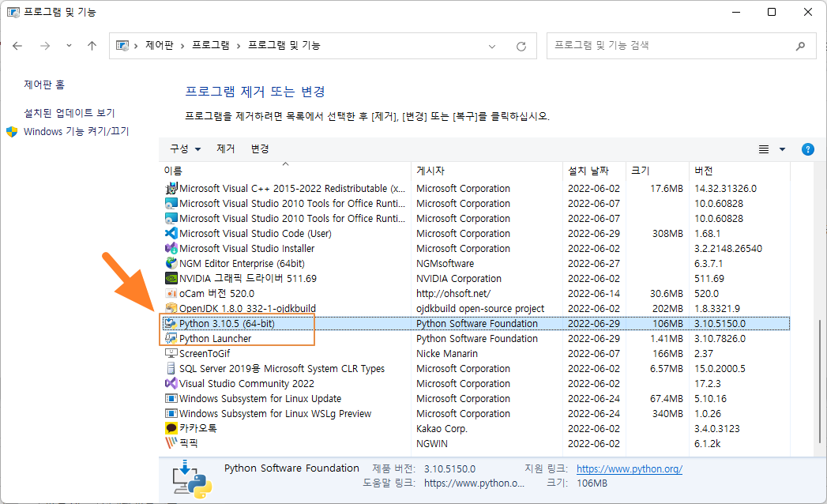The height and width of the screenshot is (504, 827).
Task: Open the Windows 기능 켜기/끄기 link
Action: click(76, 131)
